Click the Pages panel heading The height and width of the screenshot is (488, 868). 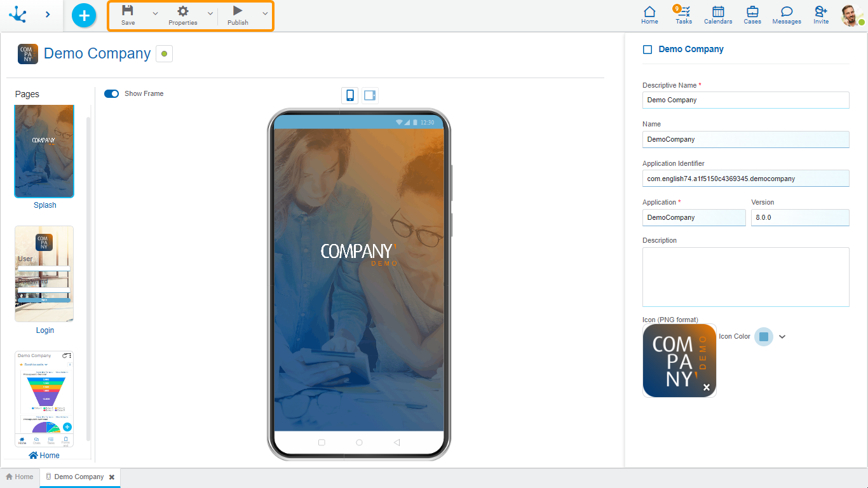tap(27, 94)
